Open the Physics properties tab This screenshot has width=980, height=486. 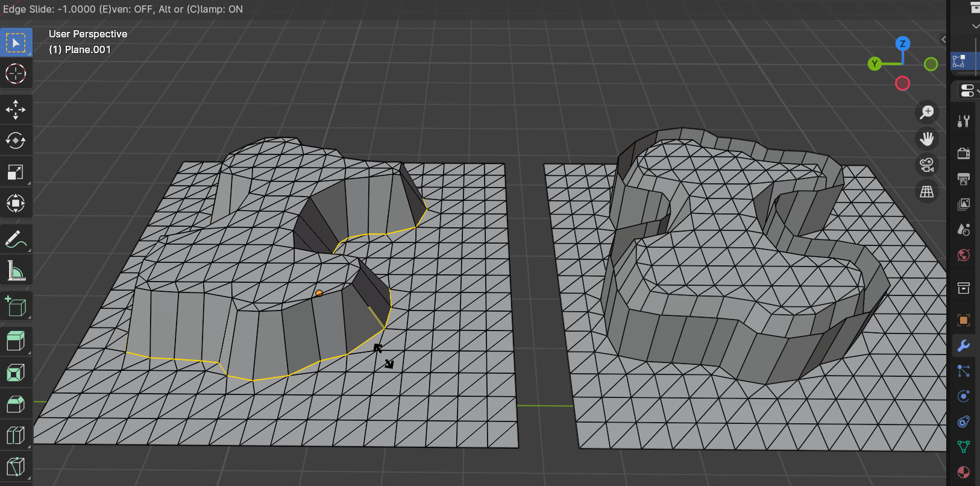(x=964, y=396)
